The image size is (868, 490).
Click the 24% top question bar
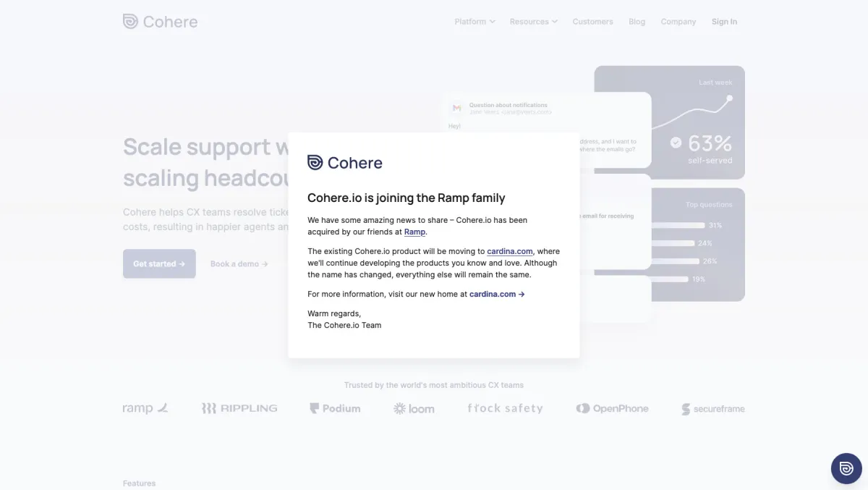(x=673, y=243)
